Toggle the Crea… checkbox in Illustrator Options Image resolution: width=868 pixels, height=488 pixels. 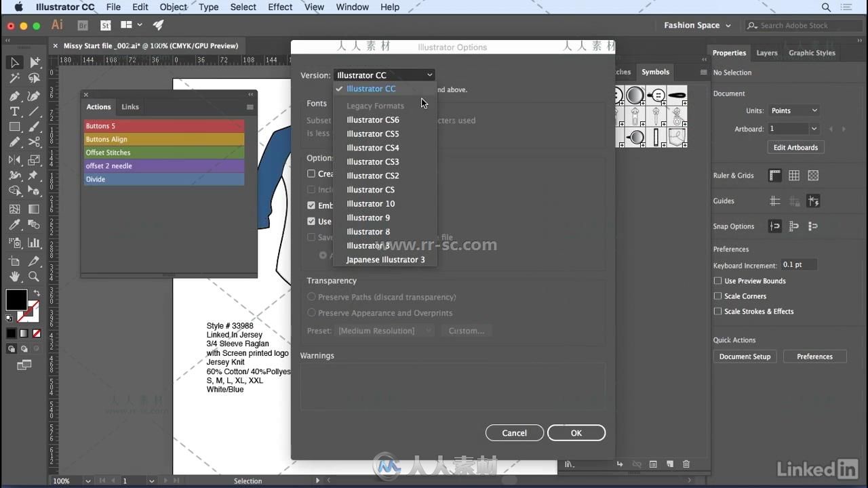point(311,174)
